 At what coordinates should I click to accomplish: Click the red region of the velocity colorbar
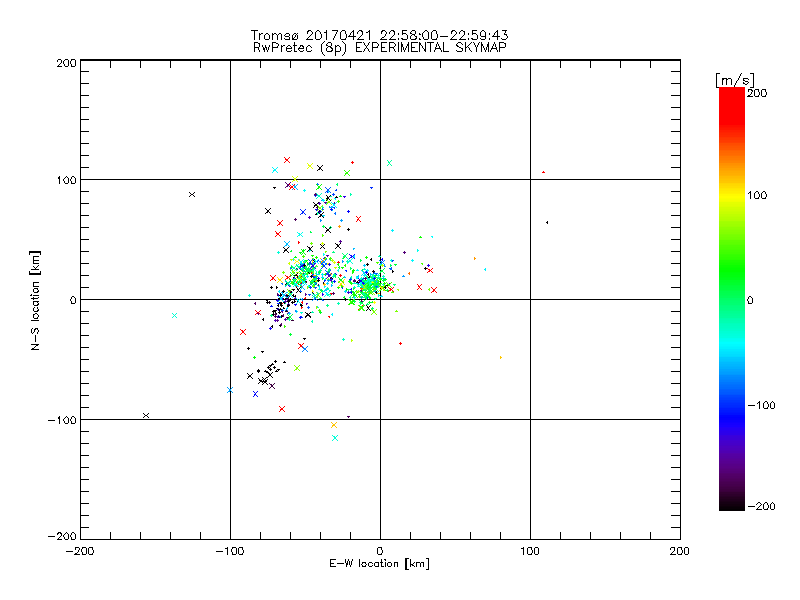[x=732, y=105]
